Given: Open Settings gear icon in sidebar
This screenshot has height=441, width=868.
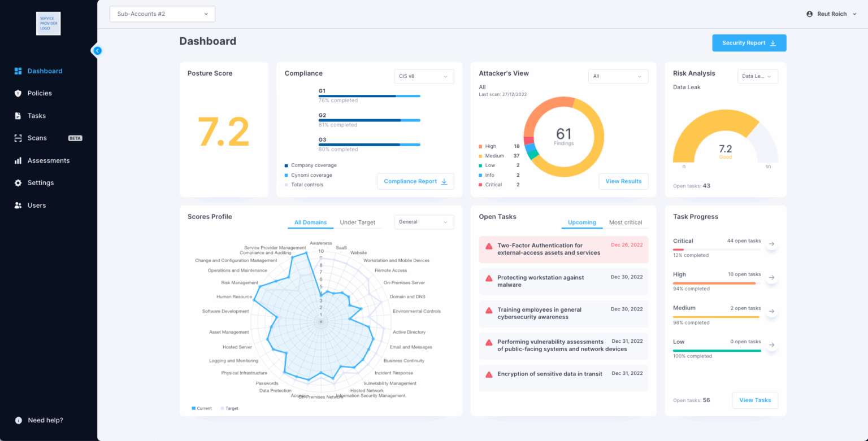Looking at the screenshot, I should click(x=18, y=183).
